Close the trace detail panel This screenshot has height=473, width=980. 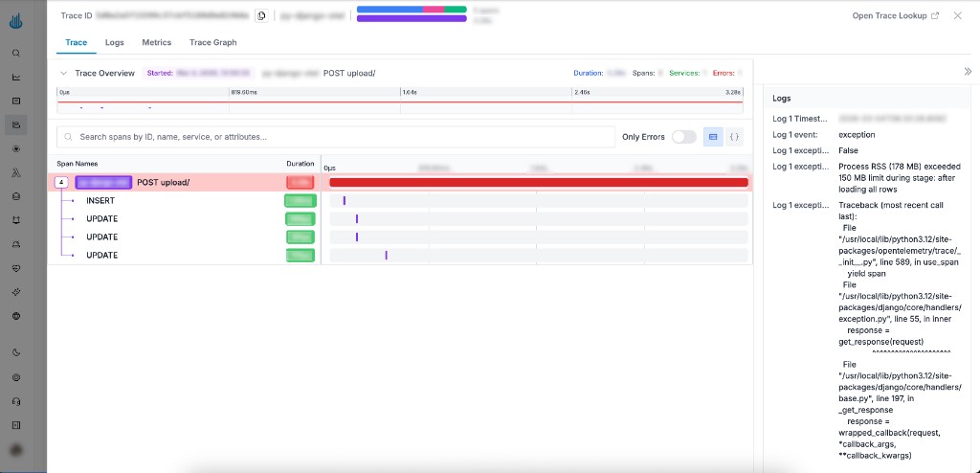point(957,15)
